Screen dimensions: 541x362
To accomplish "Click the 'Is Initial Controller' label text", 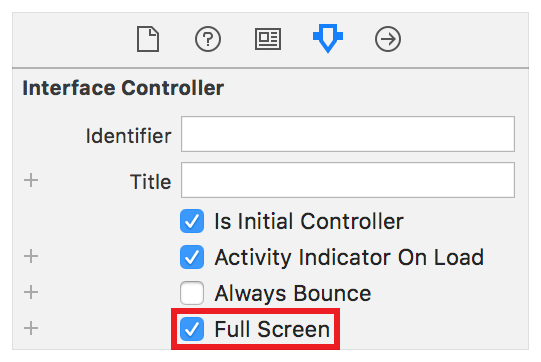I will tap(309, 221).
